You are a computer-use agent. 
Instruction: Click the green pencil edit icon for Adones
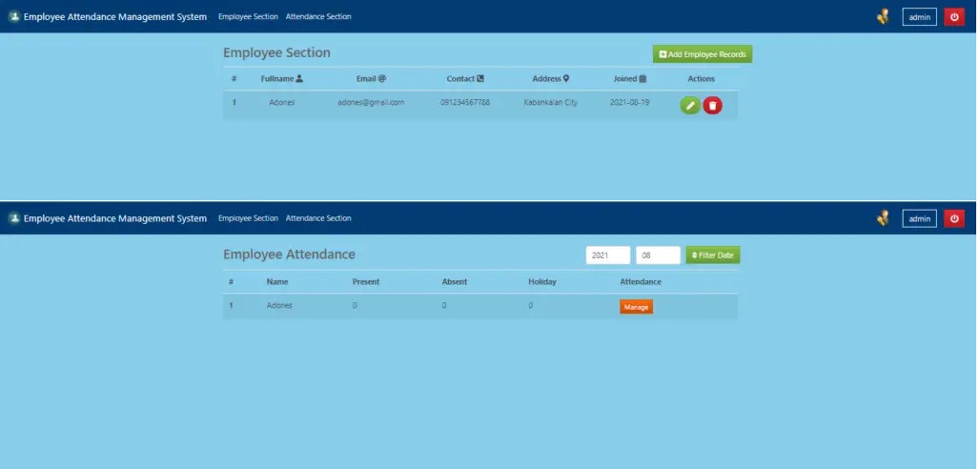coord(691,105)
